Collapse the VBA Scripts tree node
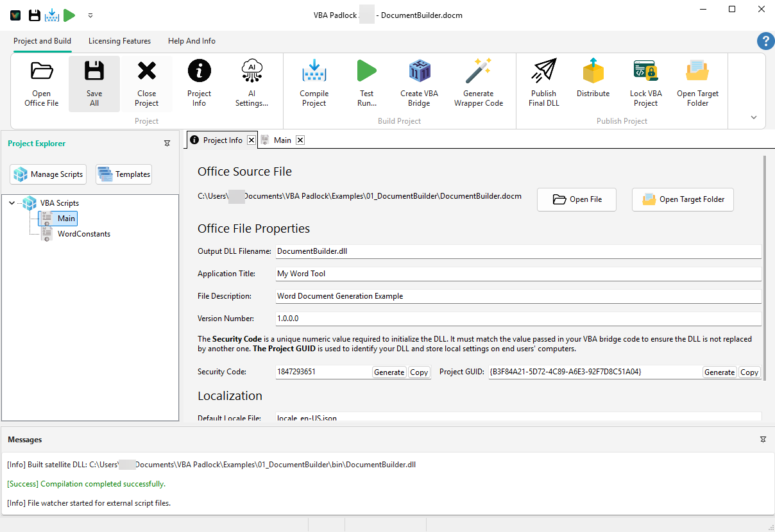775x532 pixels. [12, 203]
